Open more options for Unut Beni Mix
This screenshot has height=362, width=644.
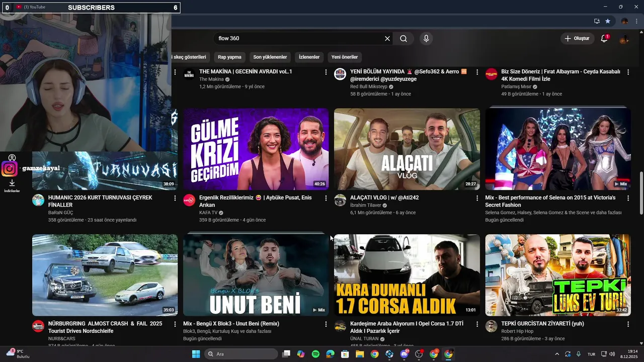[x=326, y=324]
